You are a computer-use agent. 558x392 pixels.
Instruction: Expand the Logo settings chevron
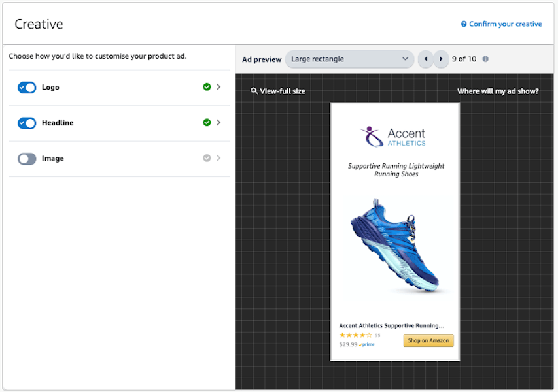218,87
